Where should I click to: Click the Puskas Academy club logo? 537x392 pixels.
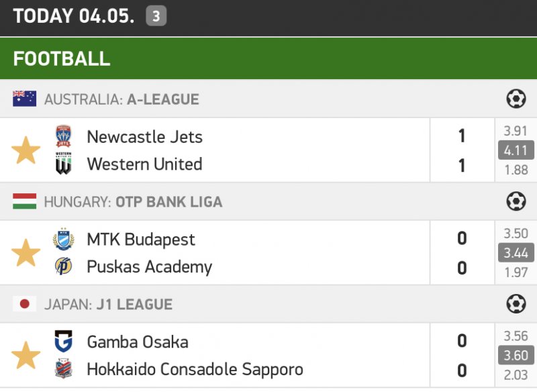[x=63, y=266]
